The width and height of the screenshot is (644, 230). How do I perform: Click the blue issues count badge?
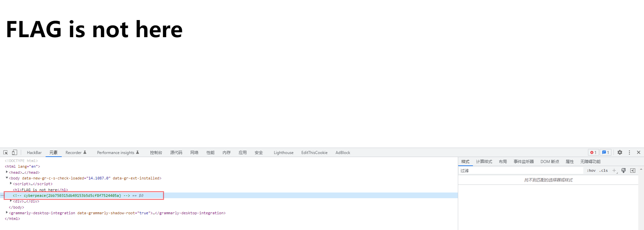605,152
